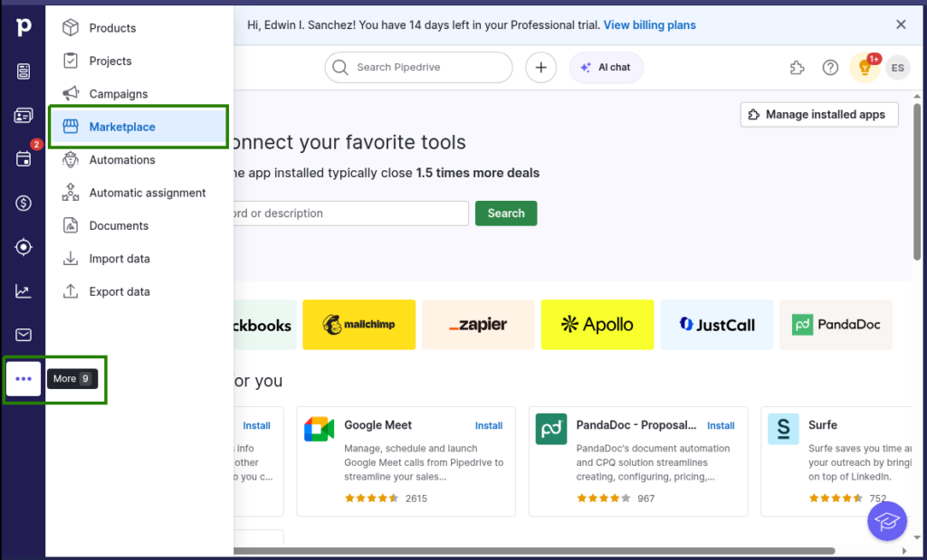Click the Google Meet rating count 2615
The image size is (927, 560).
coord(416,498)
